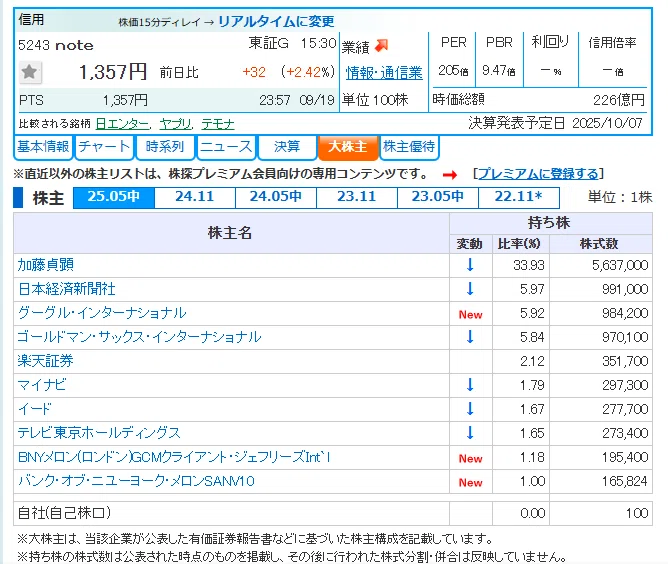
Task: Click the PTS price 1,357円
Action: click(x=125, y=101)
